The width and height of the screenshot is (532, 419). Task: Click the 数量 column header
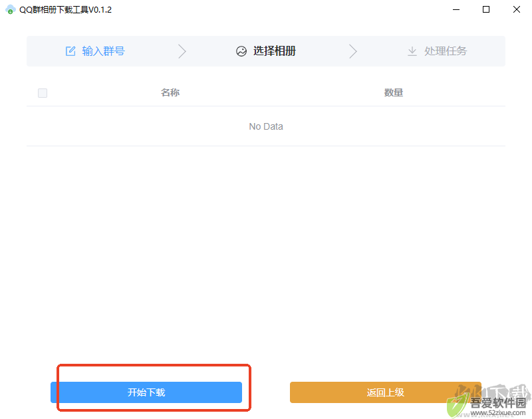394,92
